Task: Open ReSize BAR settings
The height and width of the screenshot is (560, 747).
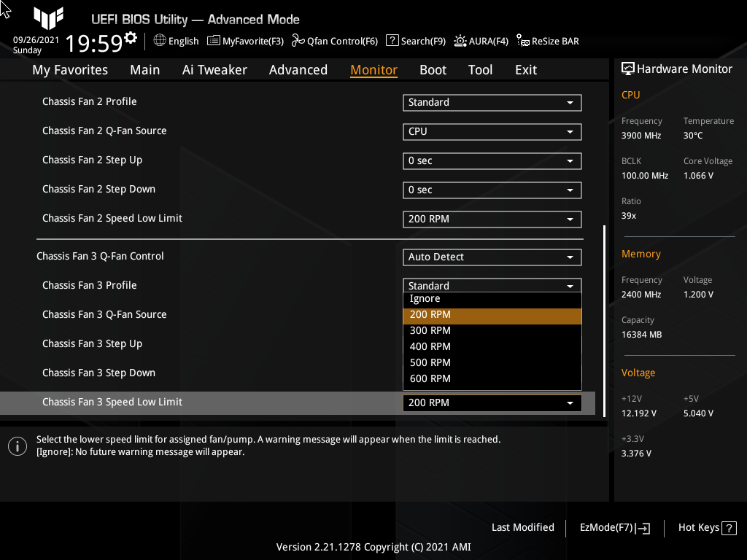Action: point(547,41)
